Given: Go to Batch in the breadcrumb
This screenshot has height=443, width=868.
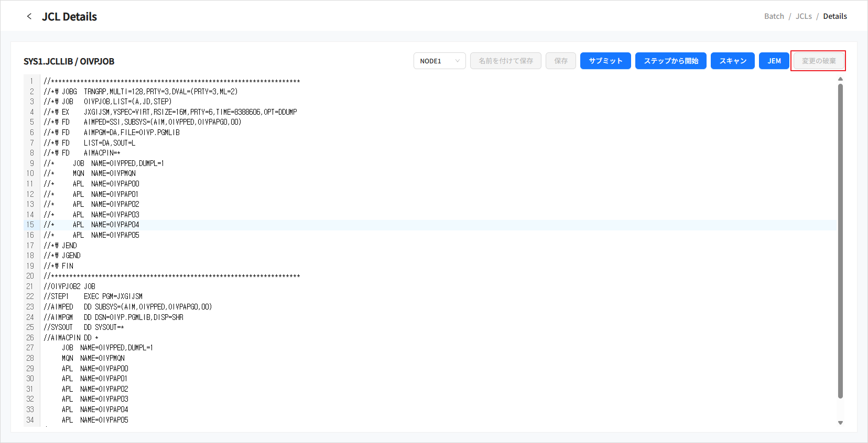Looking at the screenshot, I should pos(774,16).
